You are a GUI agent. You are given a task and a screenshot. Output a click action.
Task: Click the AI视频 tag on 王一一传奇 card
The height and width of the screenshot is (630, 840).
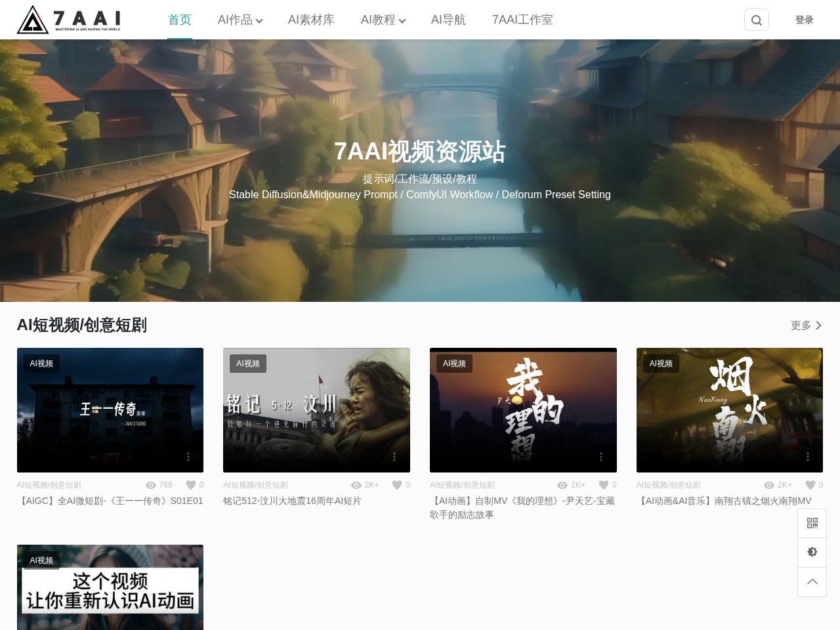tap(41, 363)
